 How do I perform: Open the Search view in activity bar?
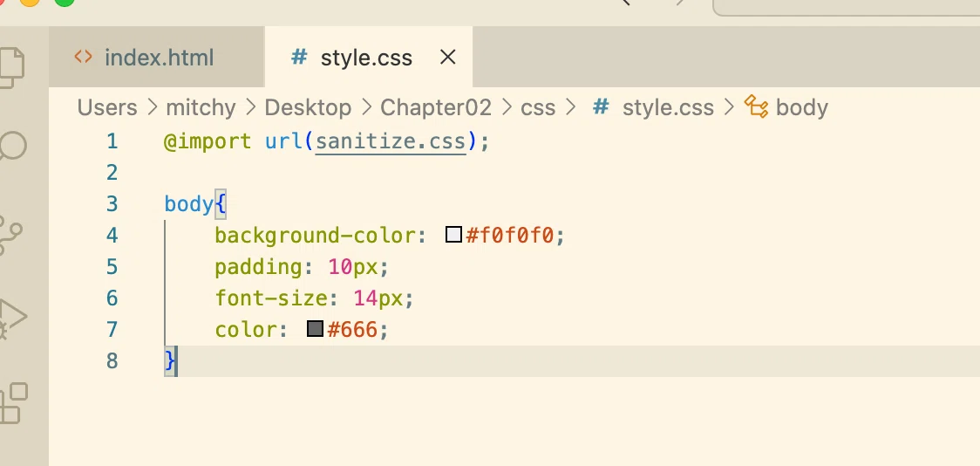click(x=11, y=147)
